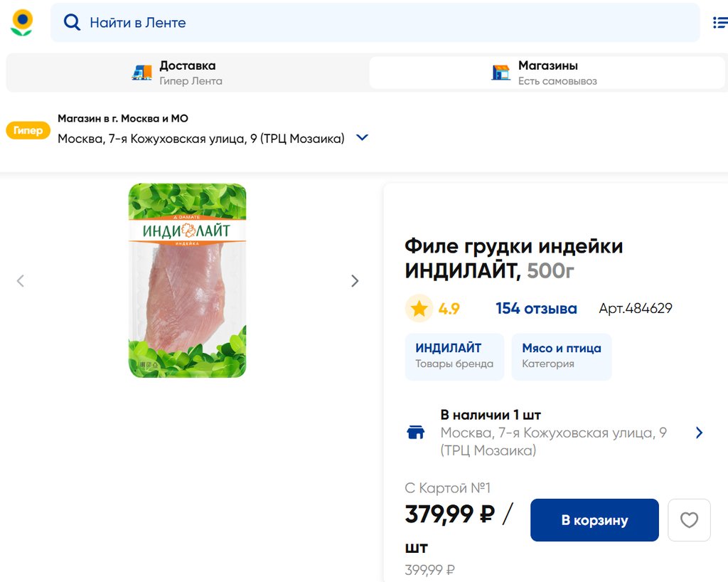
Task: Switch to the Доставка tab
Action: [x=187, y=73]
